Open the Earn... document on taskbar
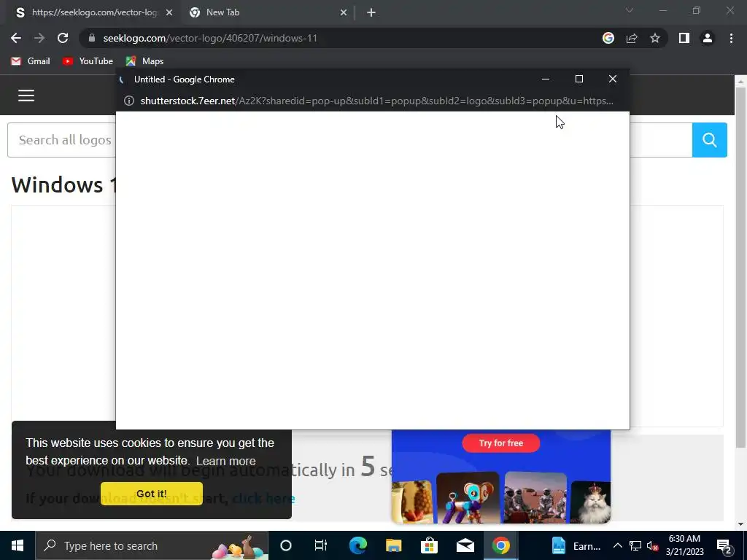The width and height of the screenshot is (747, 560). tap(576, 545)
